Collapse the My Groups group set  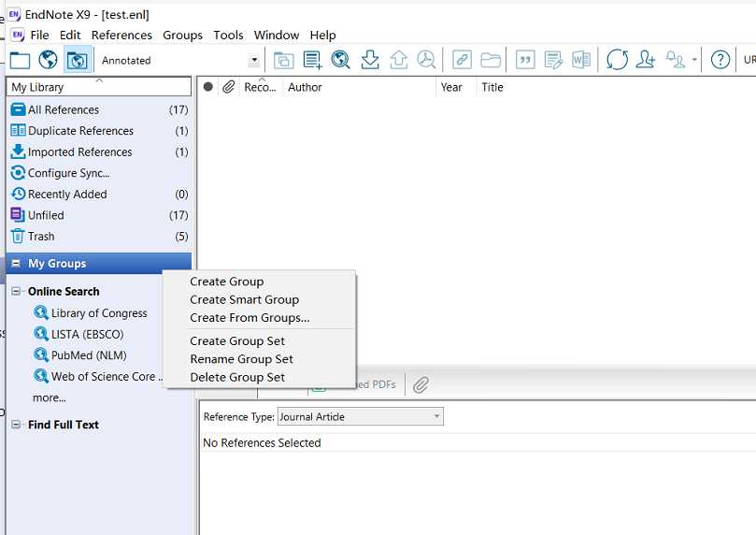tap(16, 263)
